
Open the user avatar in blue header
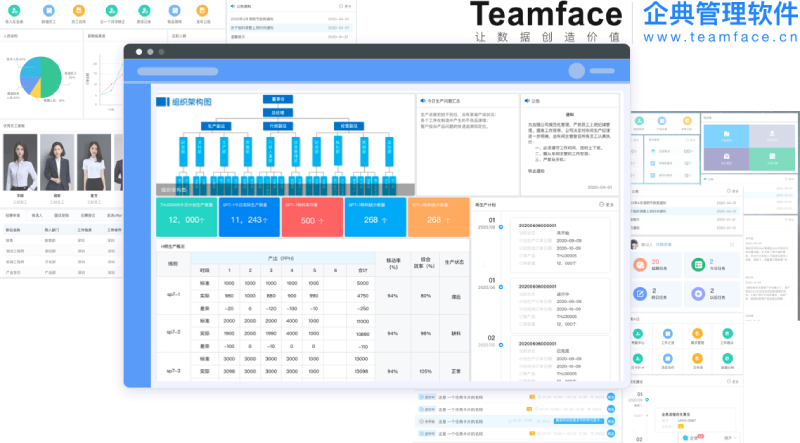[577, 71]
